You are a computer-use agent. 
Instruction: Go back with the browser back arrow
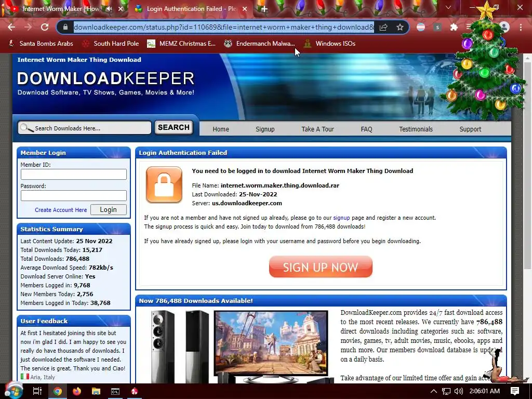coord(11,27)
